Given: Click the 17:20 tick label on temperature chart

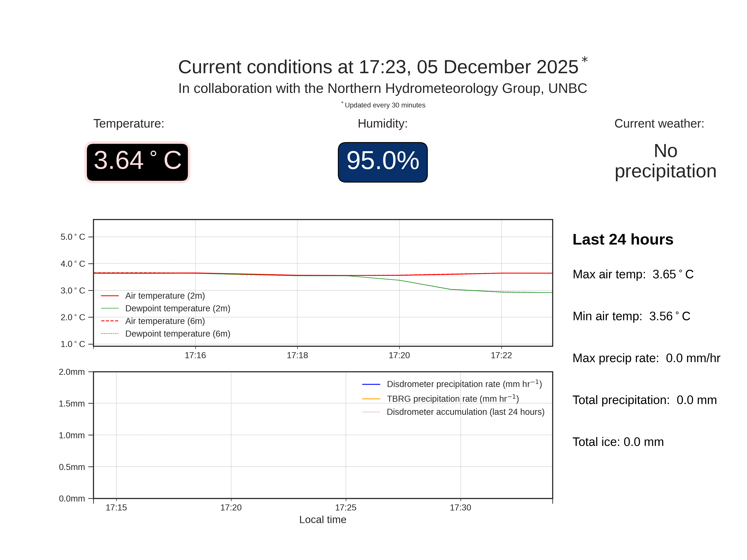Looking at the screenshot, I should [399, 355].
